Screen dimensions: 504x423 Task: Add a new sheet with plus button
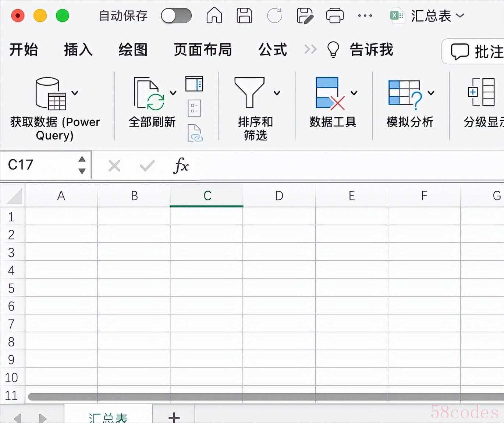click(x=174, y=417)
